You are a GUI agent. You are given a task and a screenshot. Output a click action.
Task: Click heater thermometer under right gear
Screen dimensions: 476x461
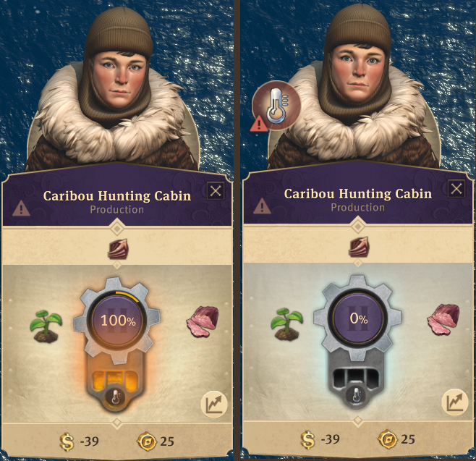pyautogui.click(x=357, y=395)
